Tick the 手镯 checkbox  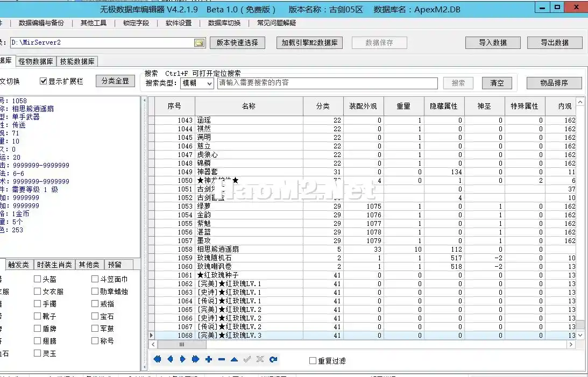[x=37, y=303]
